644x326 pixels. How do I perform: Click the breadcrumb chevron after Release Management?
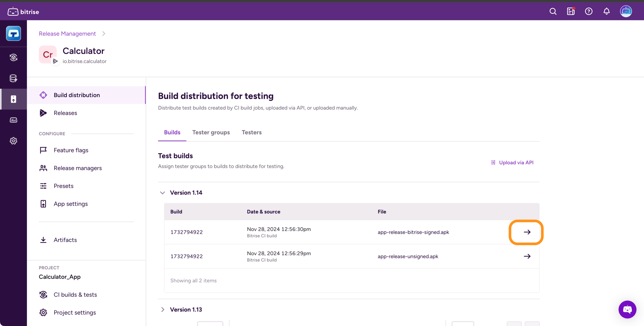pos(104,34)
